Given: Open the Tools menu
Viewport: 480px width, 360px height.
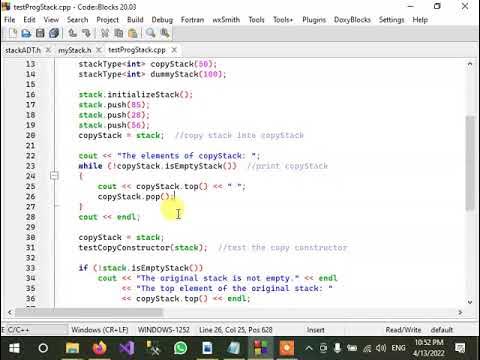Looking at the screenshot, I should click(x=256, y=20).
